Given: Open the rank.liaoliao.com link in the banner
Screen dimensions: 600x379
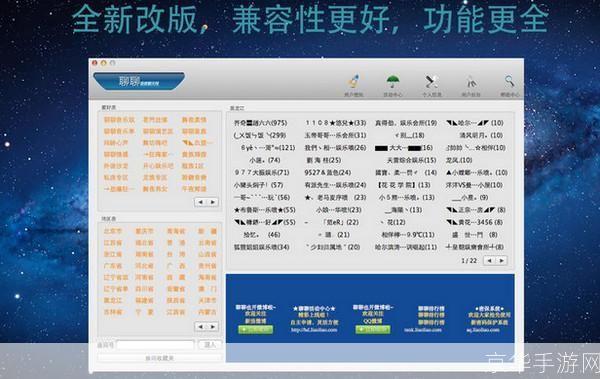Looking at the screenshot, I should click(x=423, y=330).
